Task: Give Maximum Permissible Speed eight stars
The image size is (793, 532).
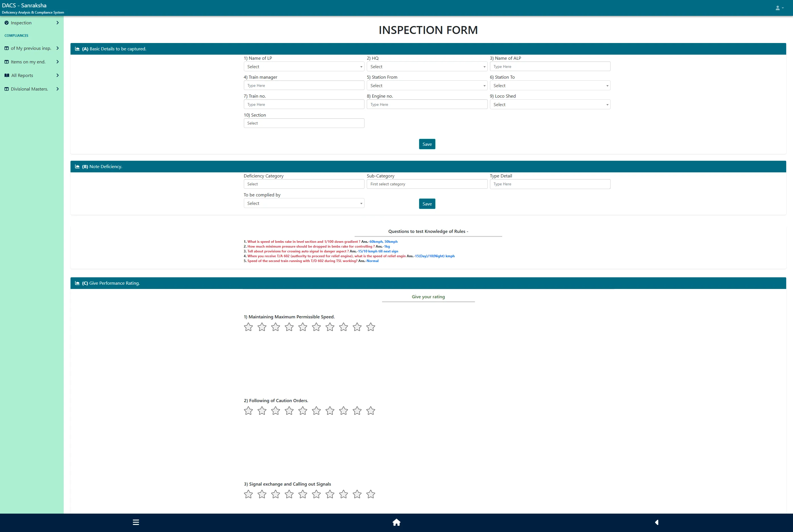Action: 344,327
